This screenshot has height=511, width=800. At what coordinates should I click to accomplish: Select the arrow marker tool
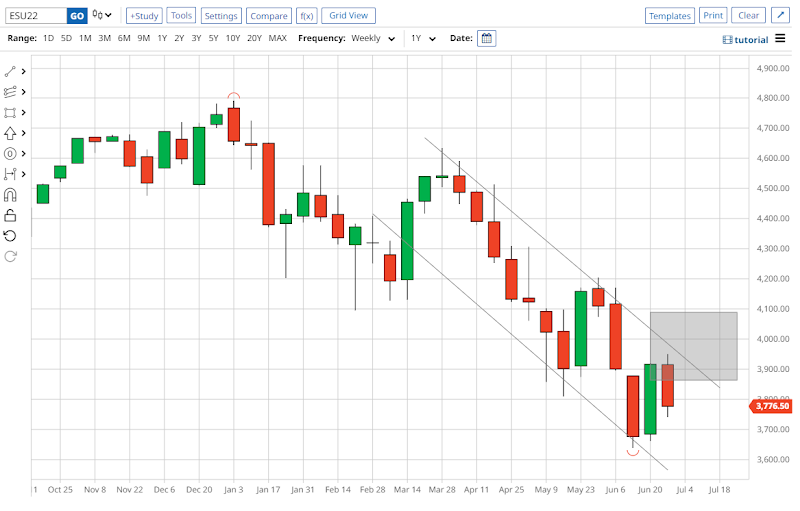pos(11,133)
